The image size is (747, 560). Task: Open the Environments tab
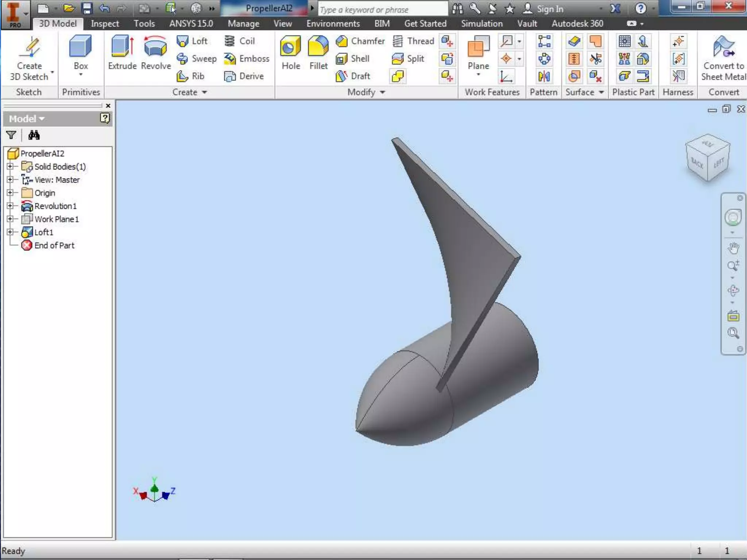pyautogui.click(x=333, y=24)
